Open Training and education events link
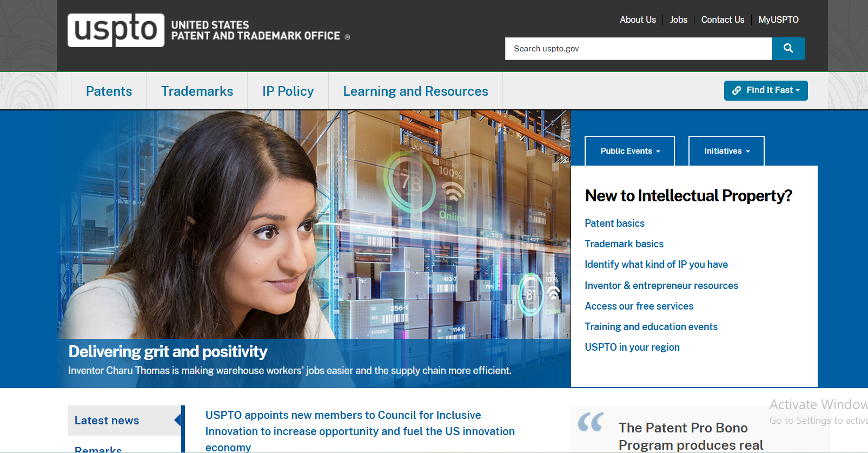This screenshot has height=453, width=868. (x=651, y=326)
